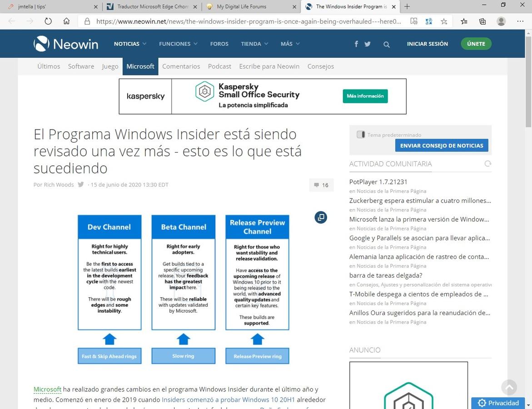Open the PotPlayer 1.7.21231 article link
The image size is (532, 409).
click(x=378, y=182)
